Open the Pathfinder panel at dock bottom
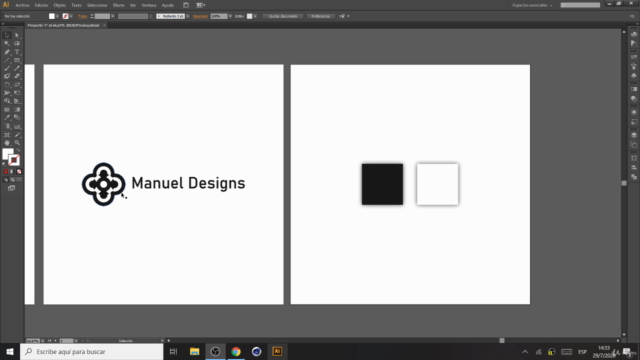 click(x=634, y=177)
